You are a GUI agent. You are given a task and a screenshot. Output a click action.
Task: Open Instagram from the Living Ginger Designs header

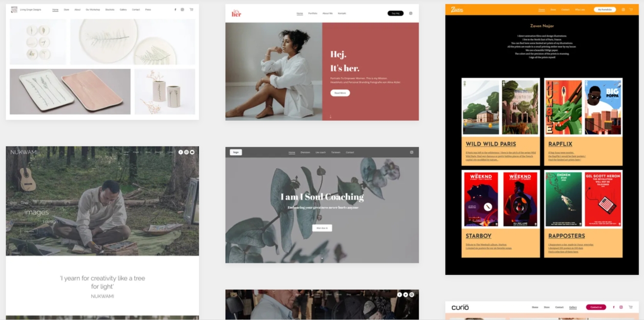pos(181,10)
